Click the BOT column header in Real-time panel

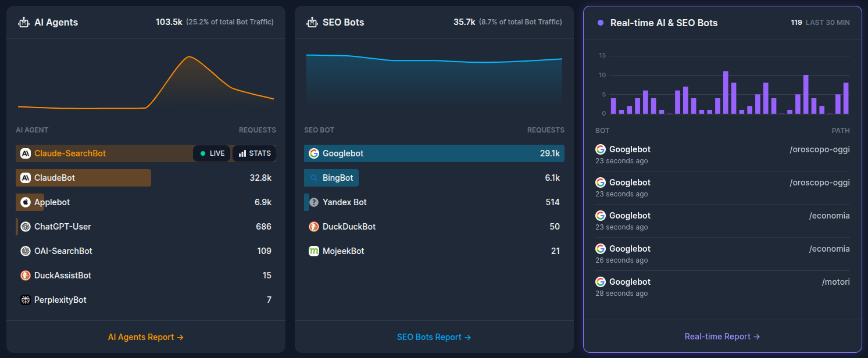pos(602,131)
